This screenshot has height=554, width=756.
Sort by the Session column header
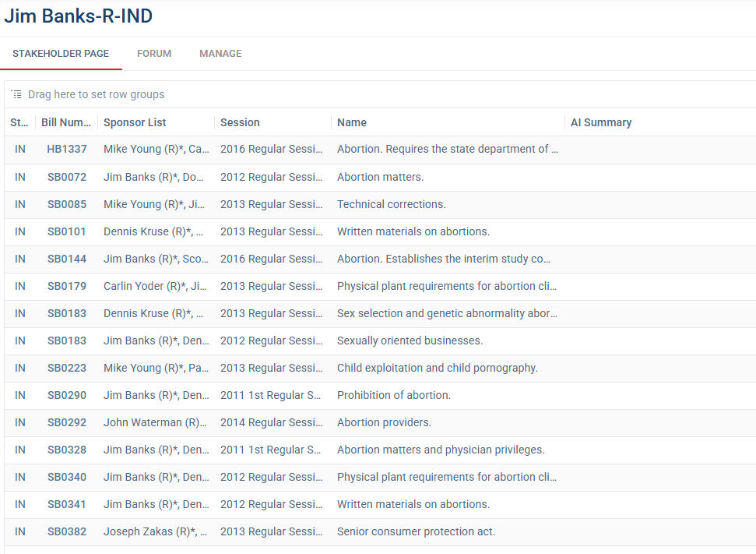pyautogui.click(x=240, y=122)
